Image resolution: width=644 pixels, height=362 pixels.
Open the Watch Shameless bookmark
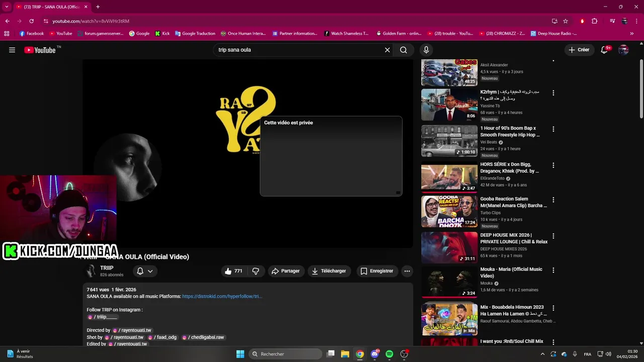tap(346, 34)
